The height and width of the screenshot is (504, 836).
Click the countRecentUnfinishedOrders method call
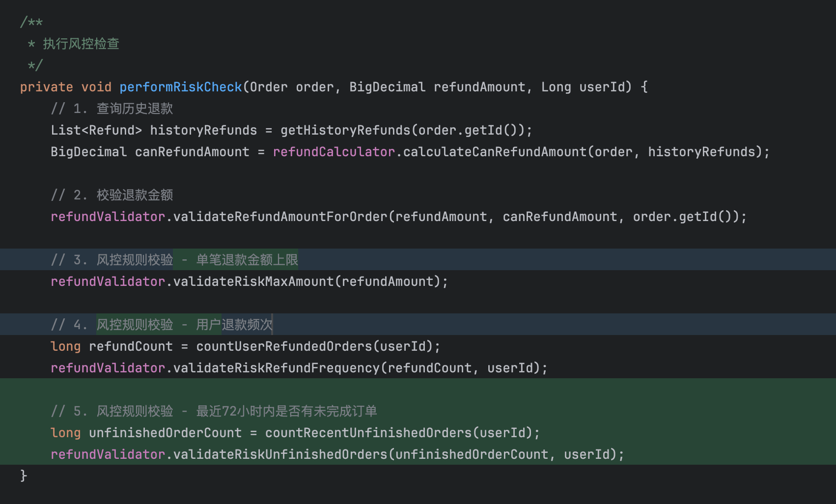(368, 433)
